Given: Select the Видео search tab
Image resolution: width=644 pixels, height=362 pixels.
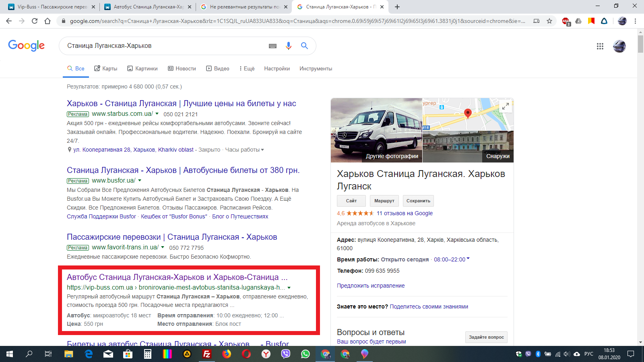Looking at the screenshot, I should point(218,68).
